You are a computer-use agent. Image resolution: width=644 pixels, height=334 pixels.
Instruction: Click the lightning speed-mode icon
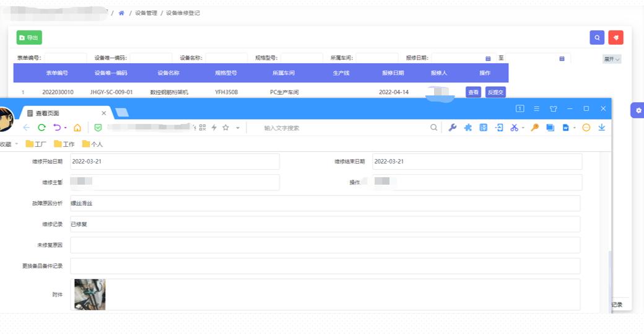click(x=214, y=128)
